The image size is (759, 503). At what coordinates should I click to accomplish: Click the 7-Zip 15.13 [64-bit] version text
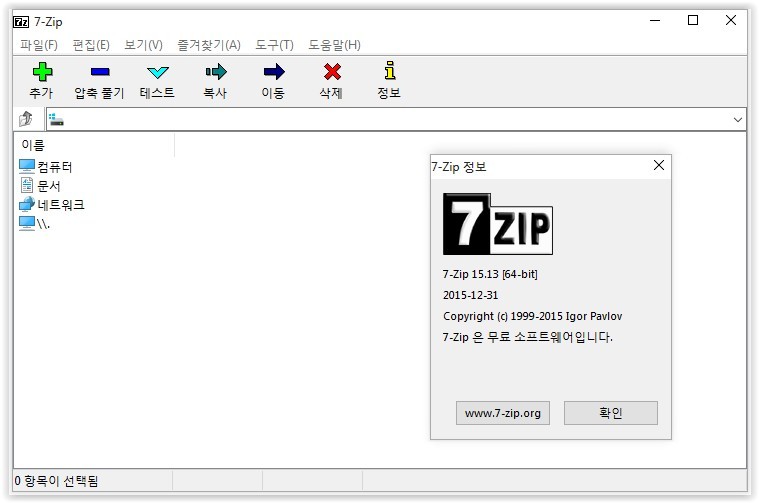(x=490, y=274)
